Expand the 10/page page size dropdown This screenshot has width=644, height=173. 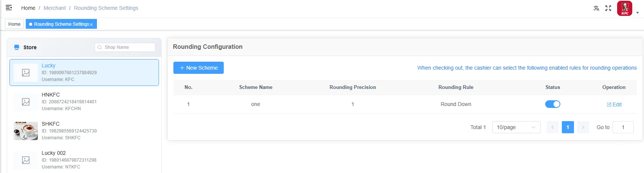coord(516,127)
